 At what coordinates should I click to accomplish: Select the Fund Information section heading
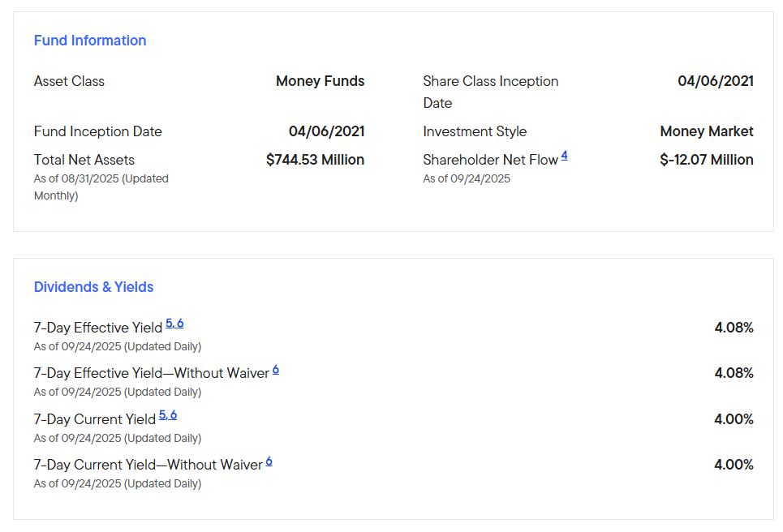tap(90, 41)
